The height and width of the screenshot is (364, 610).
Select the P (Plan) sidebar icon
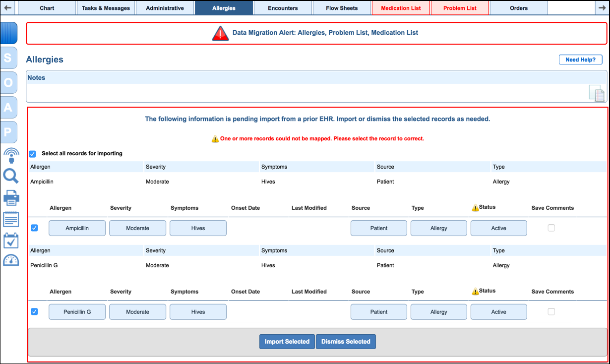tap(9, 132)
